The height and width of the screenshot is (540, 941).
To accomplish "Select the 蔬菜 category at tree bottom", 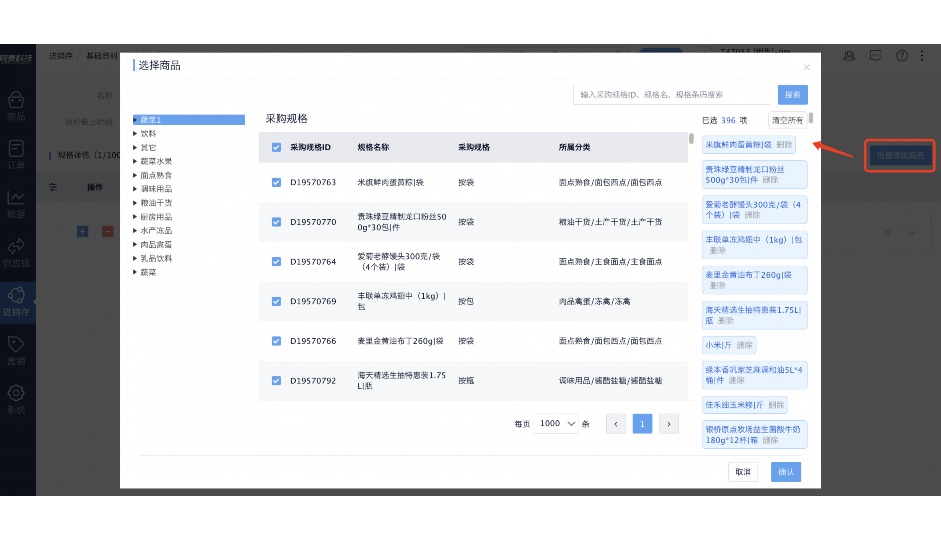I will (x=148, y=272).
